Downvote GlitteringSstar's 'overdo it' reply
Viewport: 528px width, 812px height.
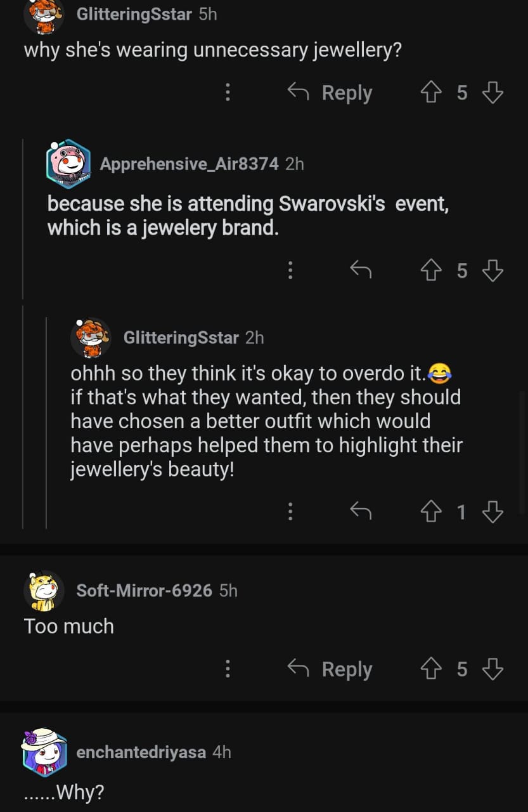[x=493, y=511]
